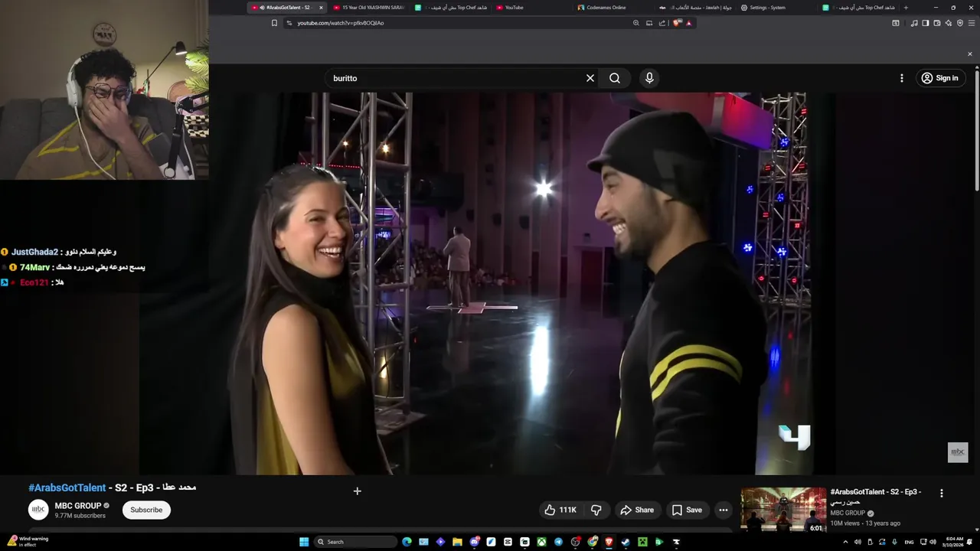Open Xbox app from taskbar
Viewport: 980px width, 551px height.
pyautogui.click(x=541, y=542)
